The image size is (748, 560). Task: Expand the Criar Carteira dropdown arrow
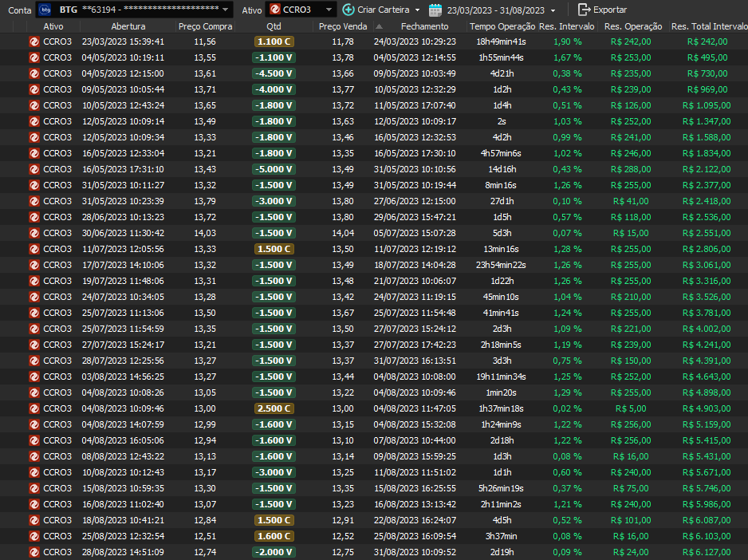point(417,10)
